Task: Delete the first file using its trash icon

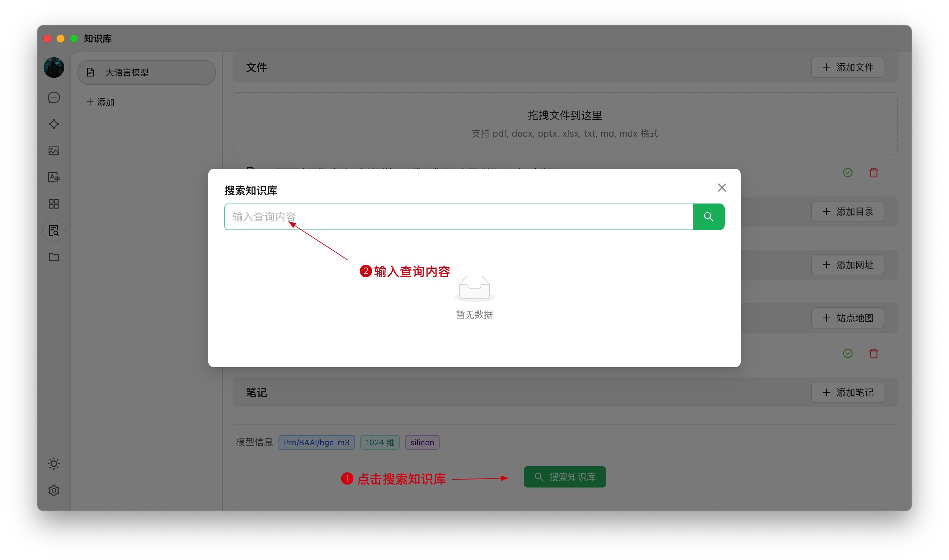Action: coord(873,173)
